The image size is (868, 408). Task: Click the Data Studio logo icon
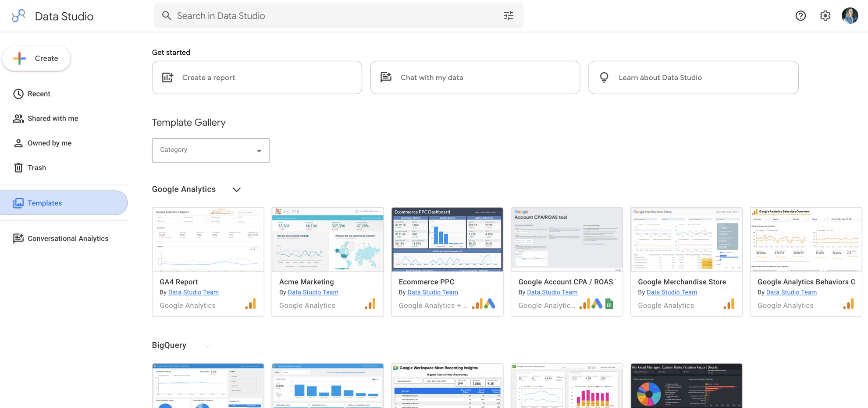pyautogui.click(x=18, y=16)
